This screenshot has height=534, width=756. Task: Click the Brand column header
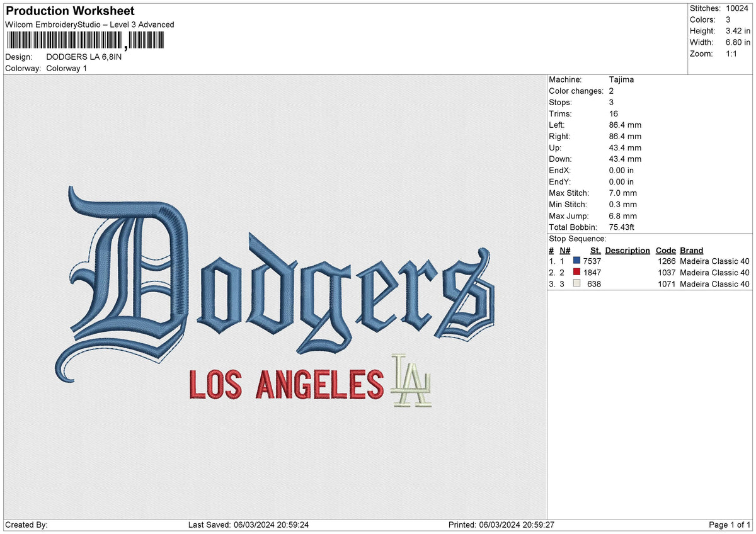click(692, 250)
